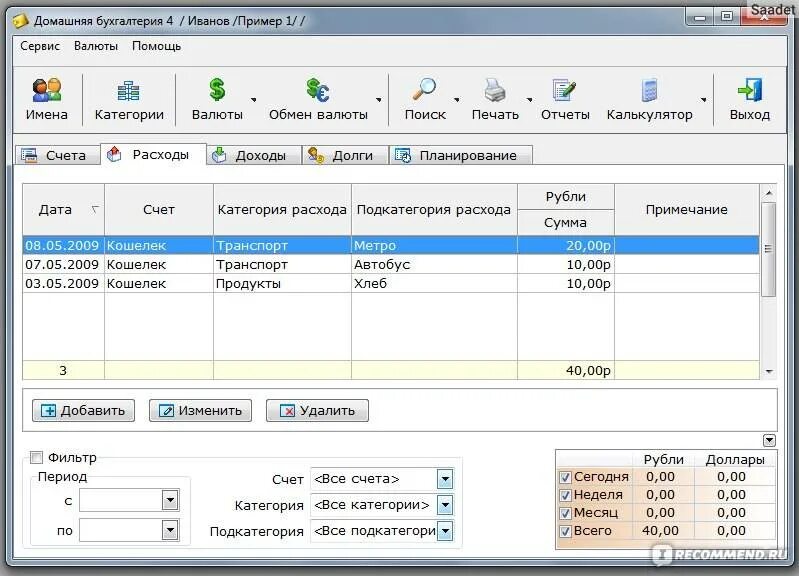Open the Счет <Все счета> dropdown
This screenshot has height=576, width=799.
[445, 479]
